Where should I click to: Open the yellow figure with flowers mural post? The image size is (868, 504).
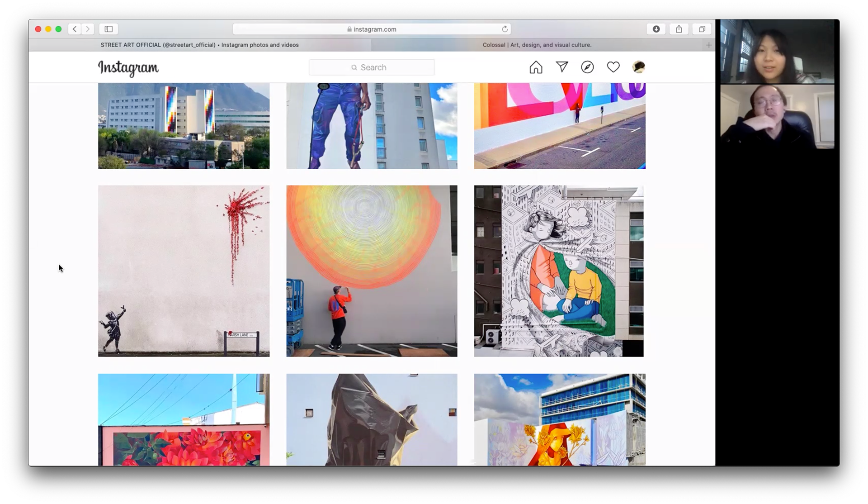(x=560, y=419)
